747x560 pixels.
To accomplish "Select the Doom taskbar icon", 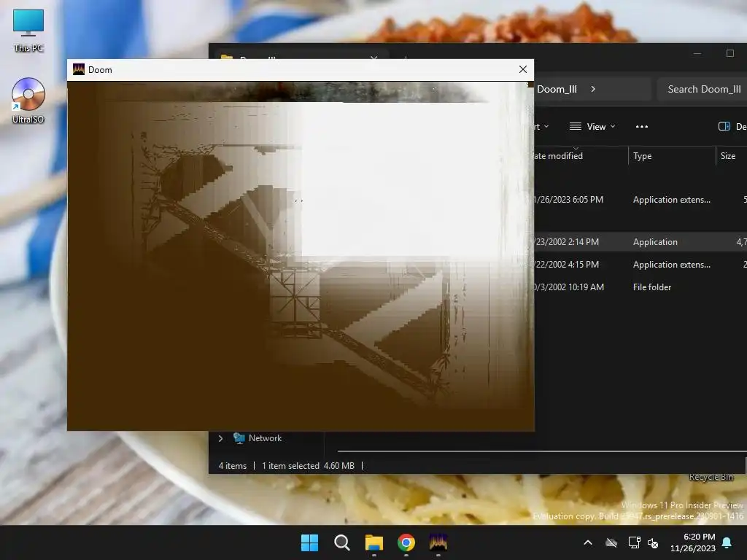I will click(x=438, y=542).
